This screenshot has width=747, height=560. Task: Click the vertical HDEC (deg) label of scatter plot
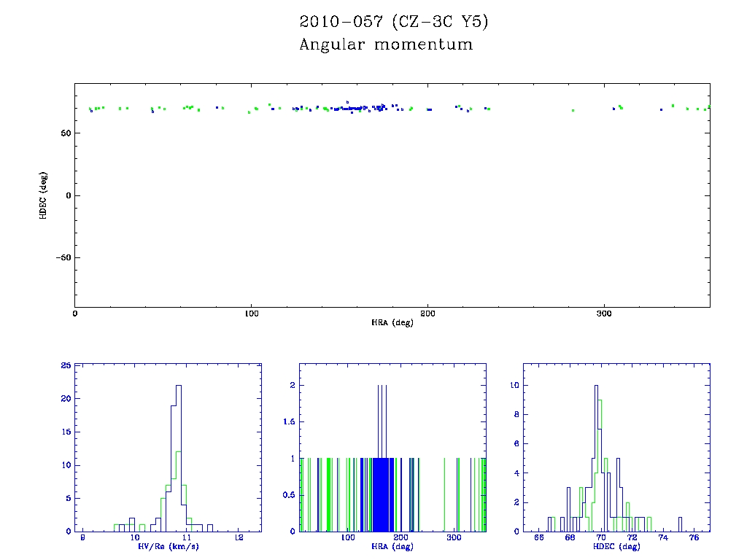(x=44, y=195)
